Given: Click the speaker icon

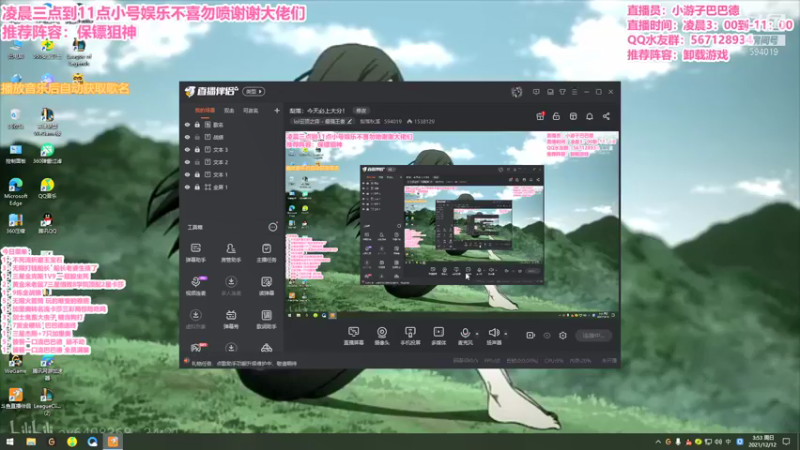Looking at the screenshot, I should click(493, 334).
